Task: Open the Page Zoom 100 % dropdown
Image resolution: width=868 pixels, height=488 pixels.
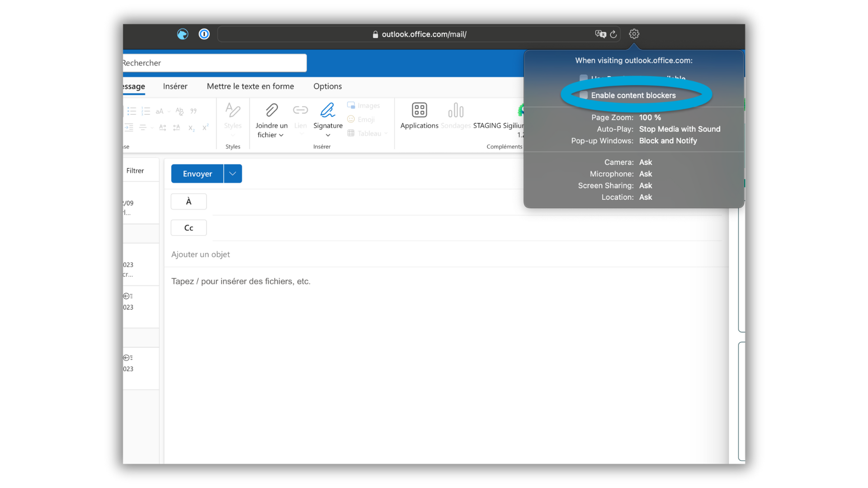Action: point(650,117)
